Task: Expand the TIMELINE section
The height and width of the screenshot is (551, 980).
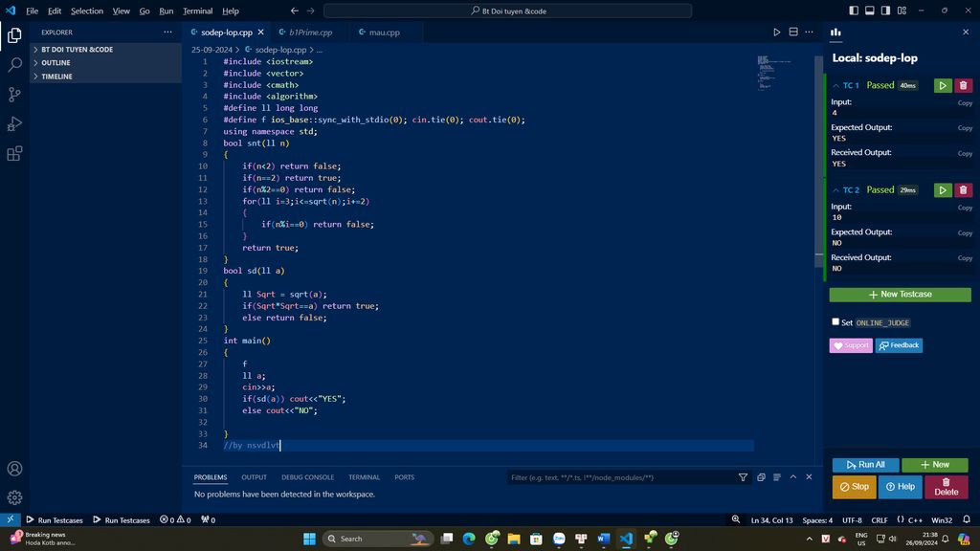Action: pyautogui.click(x=56, y=77)
